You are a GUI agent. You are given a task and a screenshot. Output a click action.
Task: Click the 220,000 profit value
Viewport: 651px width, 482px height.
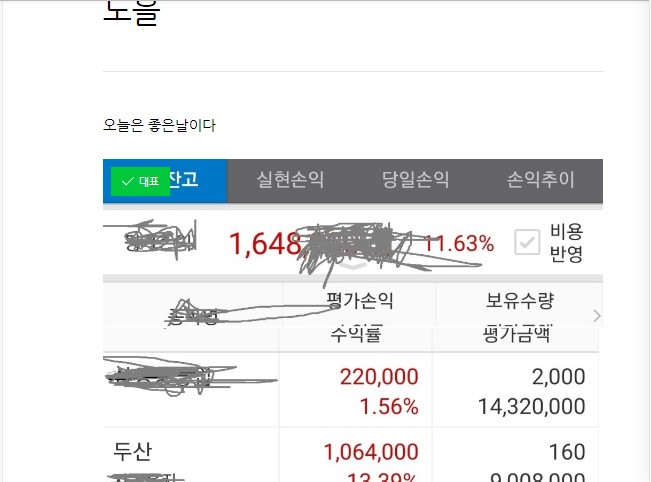click(x=379, y=377)
